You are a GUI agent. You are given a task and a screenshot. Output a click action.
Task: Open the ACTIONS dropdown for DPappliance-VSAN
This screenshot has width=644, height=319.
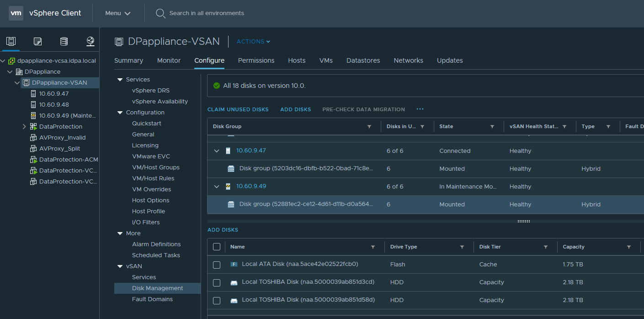click(x=253, y=41)
